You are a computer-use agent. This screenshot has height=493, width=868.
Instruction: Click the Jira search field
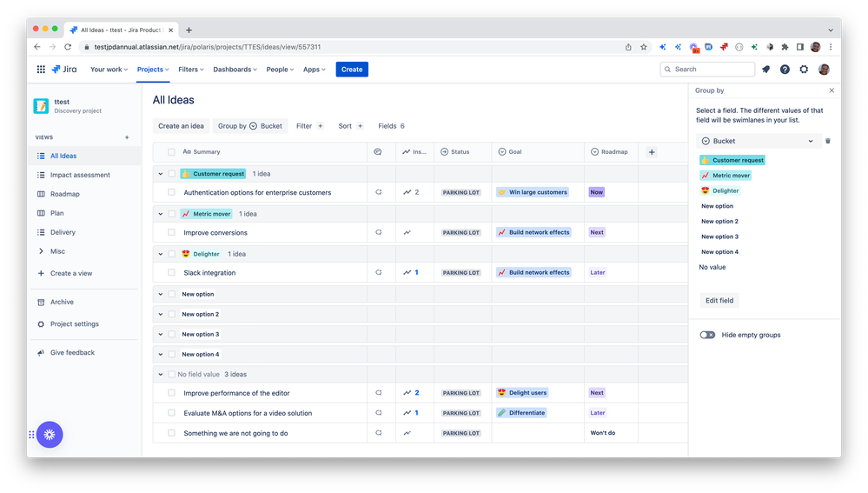coord(707,70)
